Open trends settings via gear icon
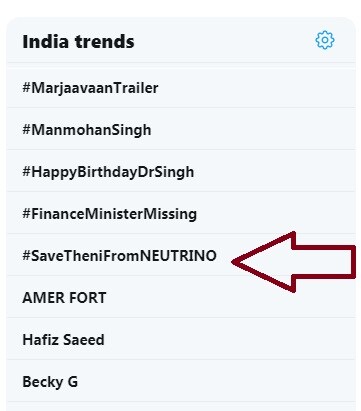The width and height of the screenshot is (361, 411). point(325,40)
